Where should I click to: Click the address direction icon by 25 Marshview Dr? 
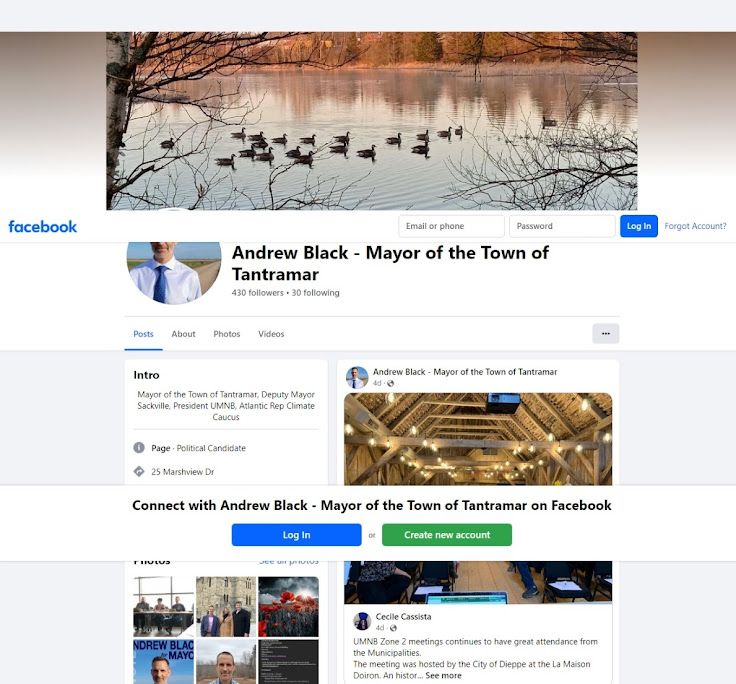[x=139, y=471]
